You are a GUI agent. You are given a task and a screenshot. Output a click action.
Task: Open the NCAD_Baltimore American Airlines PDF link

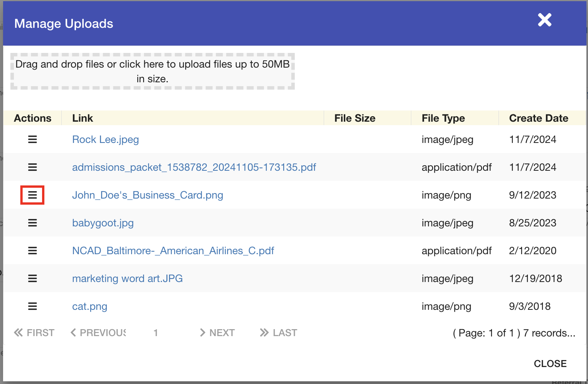pyautogui.click(x=173, y=251)
